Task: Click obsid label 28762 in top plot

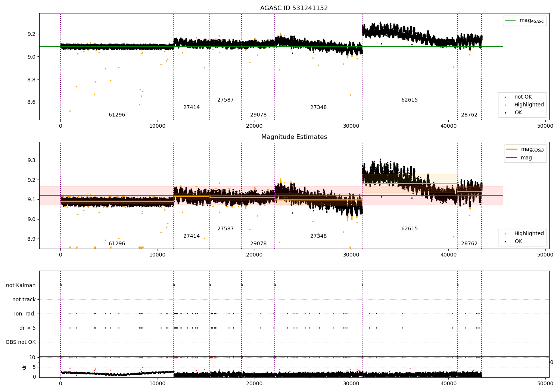Action: click(x=469, y=115)
